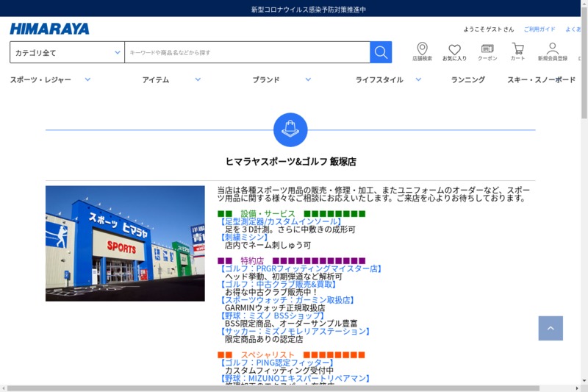Open ゴルフ：中古クラブ販売&買取 link
This screenshot has width=588, height=392.
tap(278, 285)
